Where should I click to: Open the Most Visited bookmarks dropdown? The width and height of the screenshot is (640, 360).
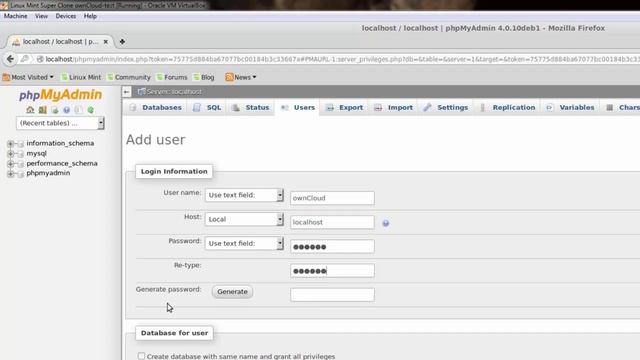28,77
